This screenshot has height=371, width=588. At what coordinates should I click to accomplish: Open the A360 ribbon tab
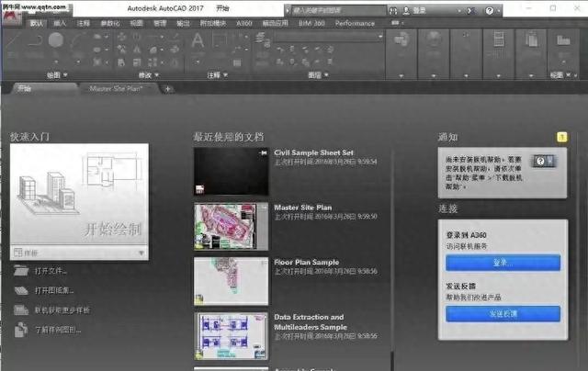244,22
